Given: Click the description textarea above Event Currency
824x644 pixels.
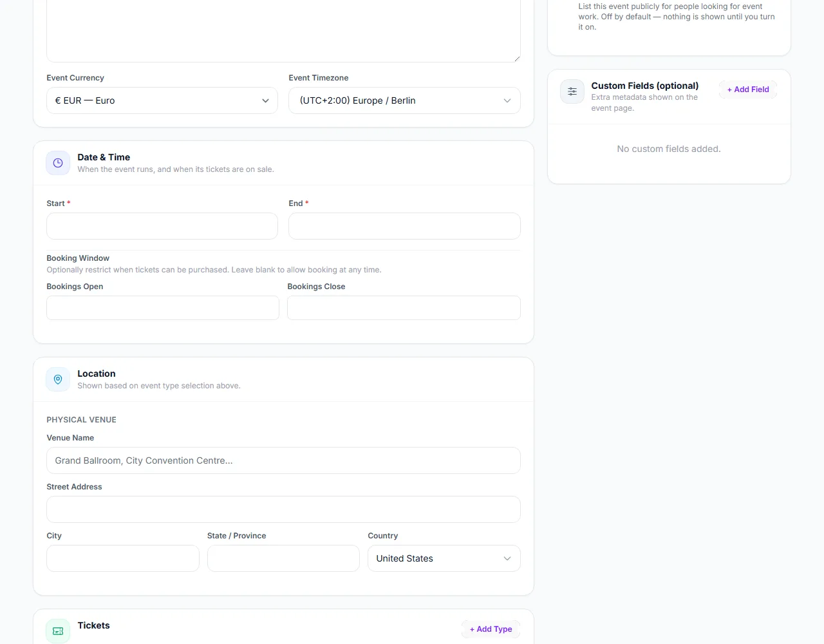Looking at the screenshot, I should (x=283, y=31).
